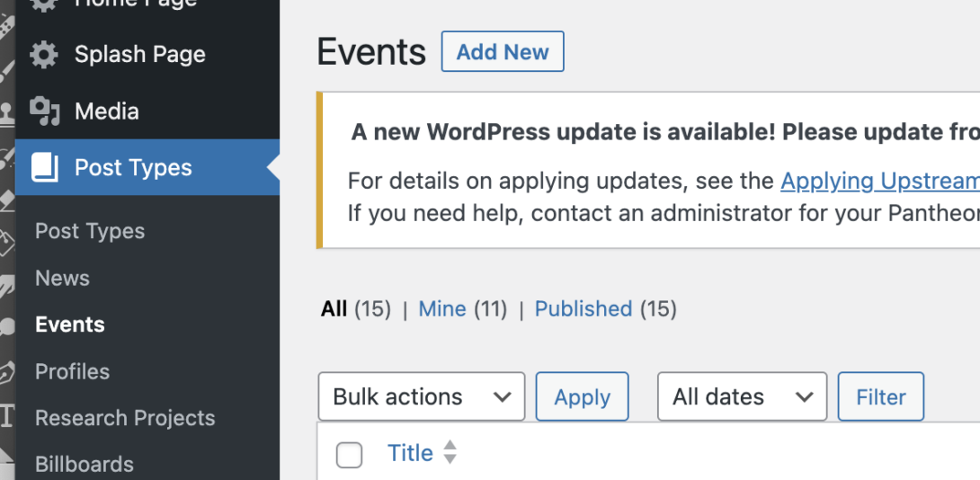980x480 pixels.
Task: Click the Splash Page gear icon
Action: (44, 54)
